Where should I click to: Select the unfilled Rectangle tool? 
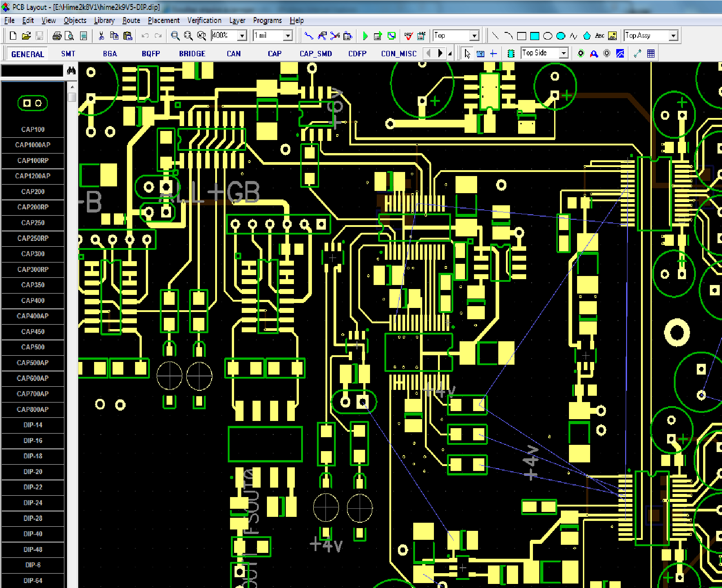point(522,36)
